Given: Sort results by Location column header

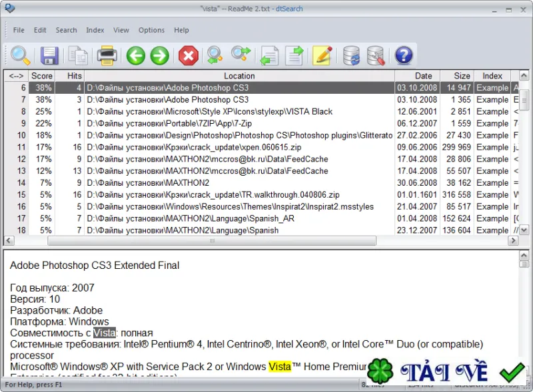Looking at the screenshot, I should tap(239, 76).
